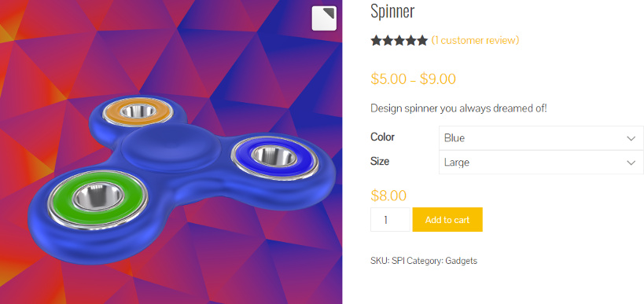Click the Spinner product title

(392, 11)
